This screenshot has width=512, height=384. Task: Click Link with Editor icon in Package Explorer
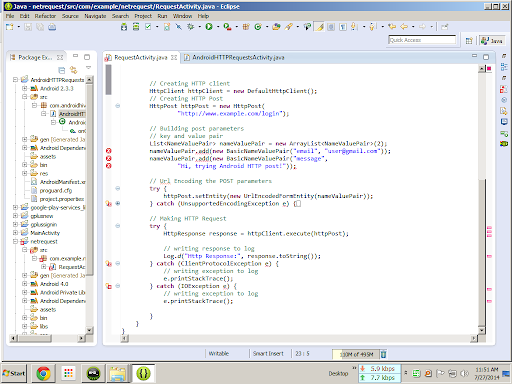click(73, 70)
